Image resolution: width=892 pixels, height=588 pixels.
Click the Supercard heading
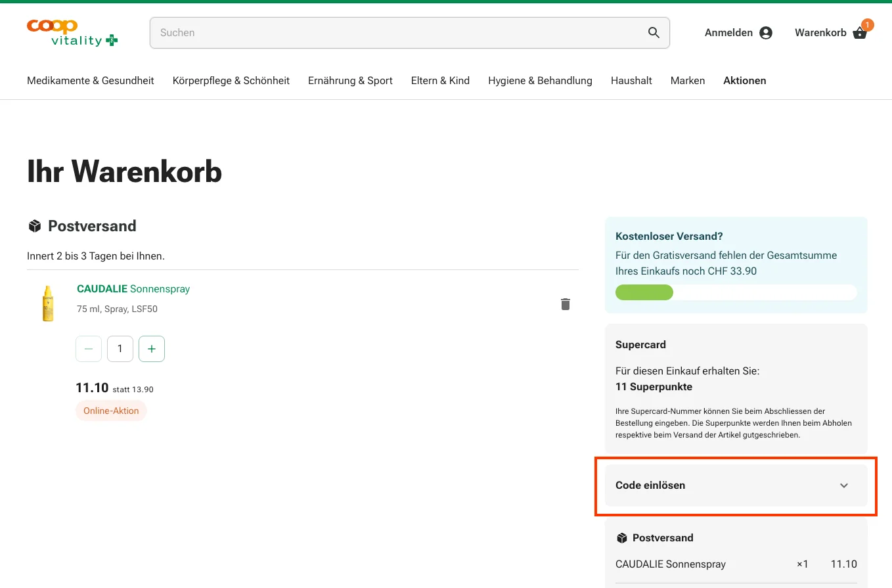pos(640,345)
